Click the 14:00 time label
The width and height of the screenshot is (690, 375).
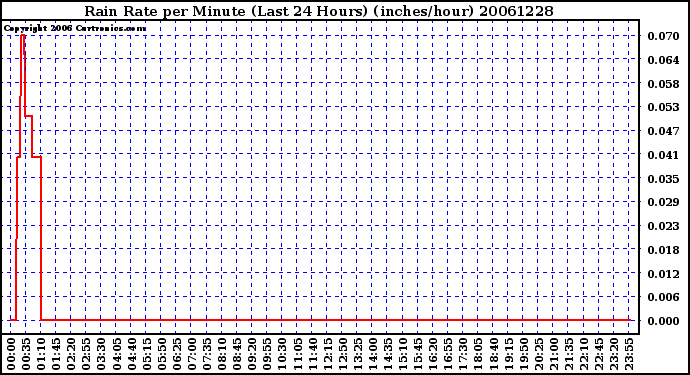373,354
